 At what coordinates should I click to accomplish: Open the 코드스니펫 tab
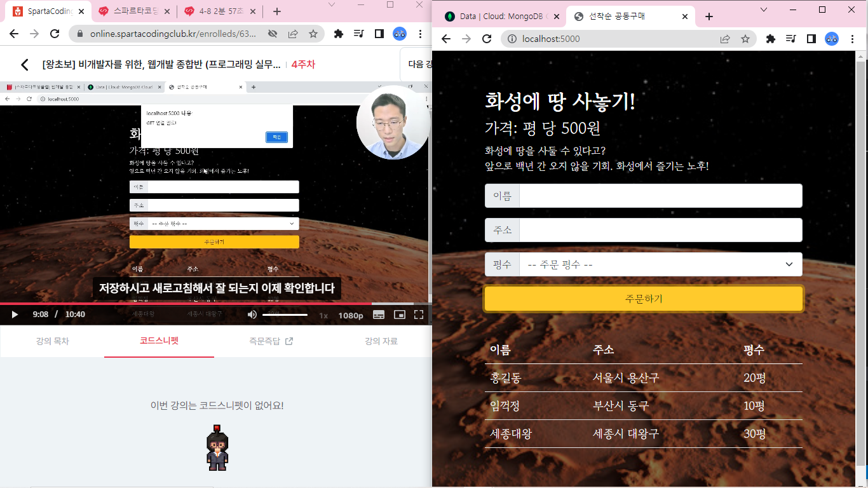point(159,341)
